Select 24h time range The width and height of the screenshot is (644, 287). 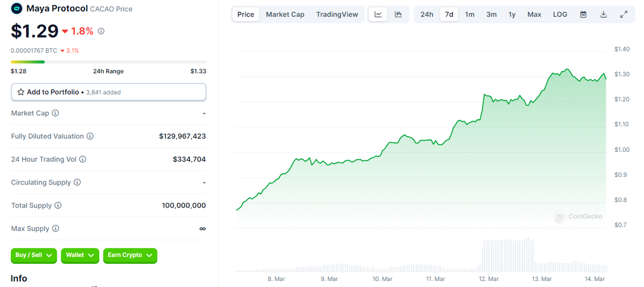coord(427,14)
